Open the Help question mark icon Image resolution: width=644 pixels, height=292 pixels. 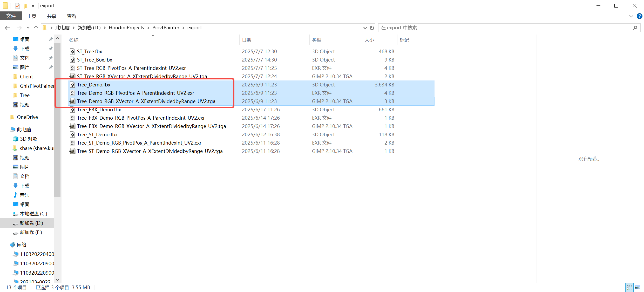coord(639,16)
